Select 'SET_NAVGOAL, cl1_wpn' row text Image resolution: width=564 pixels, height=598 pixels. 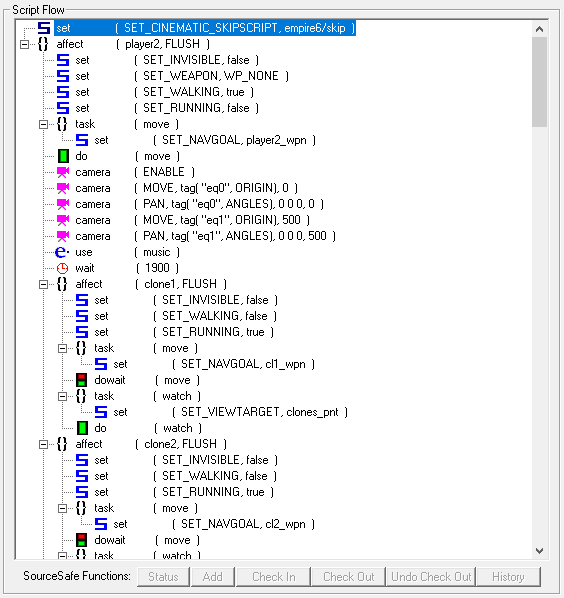tap(214, 364)
